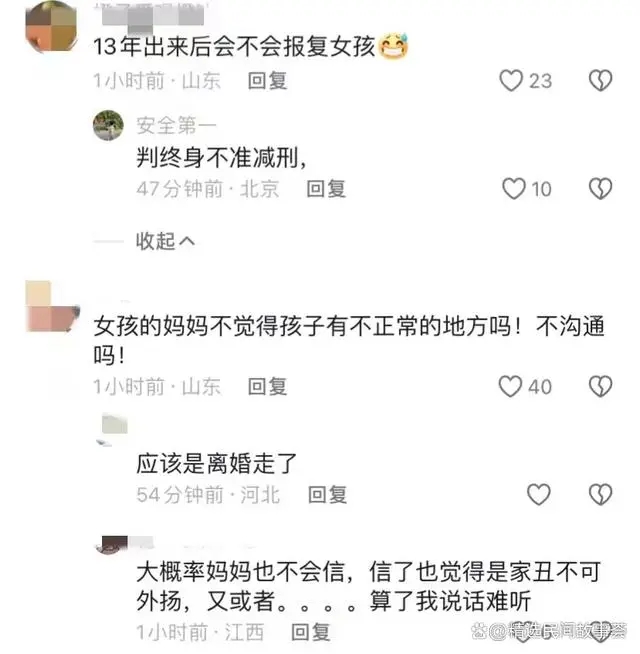The image size is (640, 654).
Task: Dislike the '13年出来后' comment
Action: pyautogui.click(x=600, y=80)
